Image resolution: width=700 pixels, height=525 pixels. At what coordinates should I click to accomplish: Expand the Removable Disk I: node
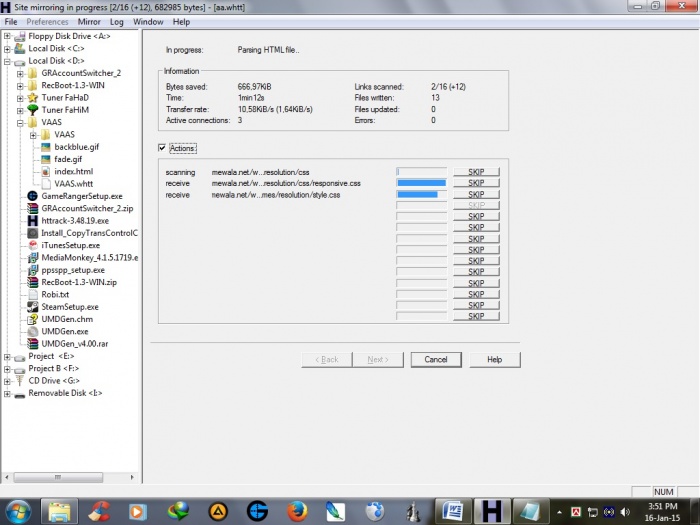click(x=7, y=394)
